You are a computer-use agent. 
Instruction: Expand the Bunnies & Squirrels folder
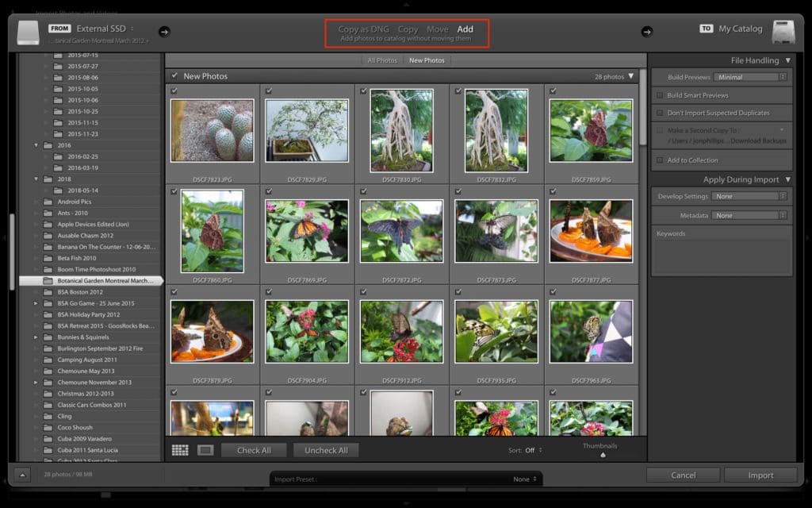(36, 337)
